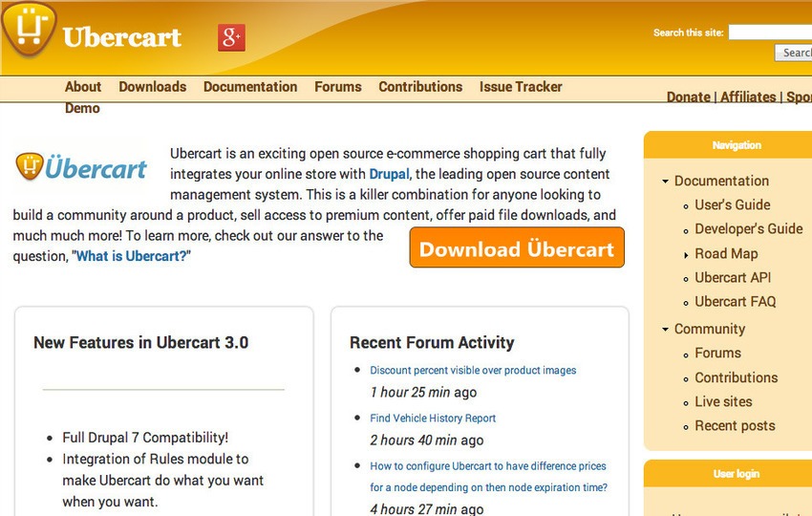This screenshot has height=516, width=812.
Task: Follow the Donate link
Action: tap(688, 97)
